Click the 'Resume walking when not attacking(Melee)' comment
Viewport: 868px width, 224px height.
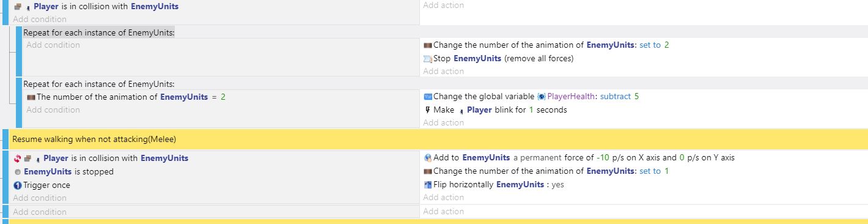[x=94, y=140]
